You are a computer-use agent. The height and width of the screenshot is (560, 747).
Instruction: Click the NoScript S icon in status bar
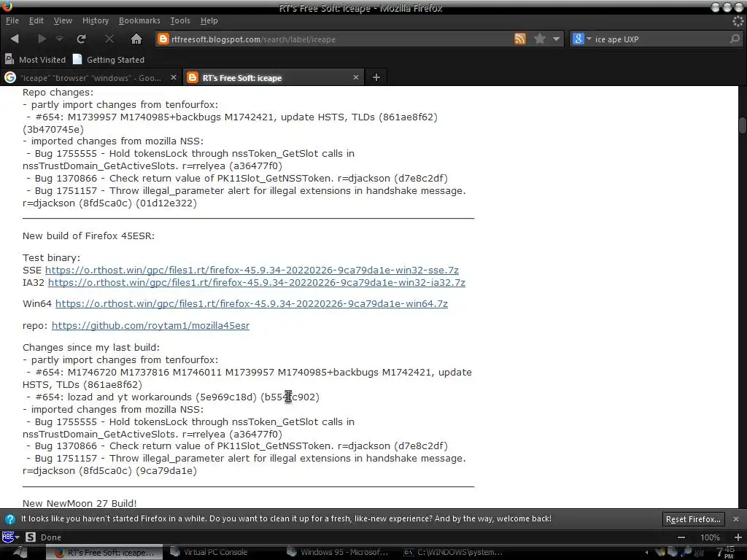click(31, 537)
